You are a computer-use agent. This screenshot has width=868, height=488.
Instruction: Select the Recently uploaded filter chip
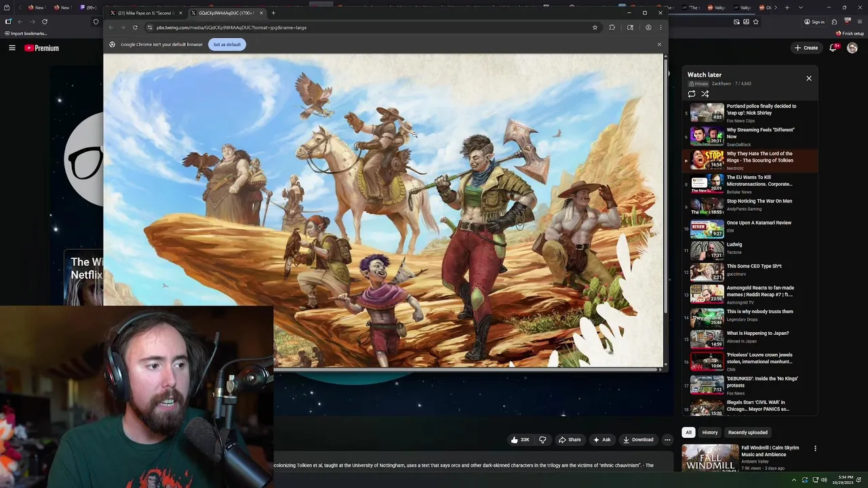pos(748,432)
